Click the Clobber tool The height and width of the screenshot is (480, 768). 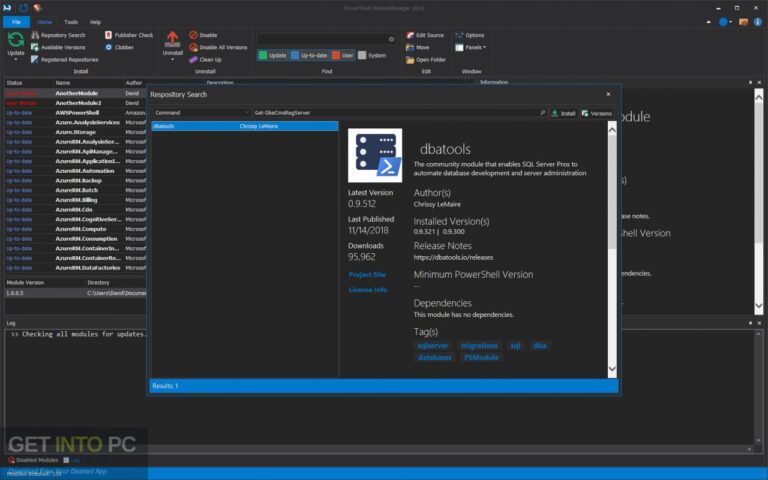120,48
